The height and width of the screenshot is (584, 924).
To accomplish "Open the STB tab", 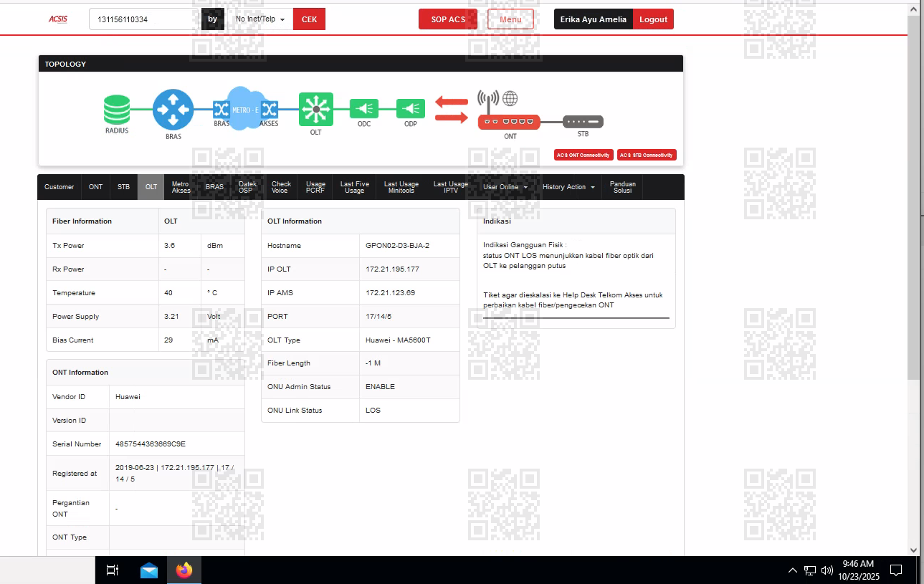I will [x=124, y=187].
